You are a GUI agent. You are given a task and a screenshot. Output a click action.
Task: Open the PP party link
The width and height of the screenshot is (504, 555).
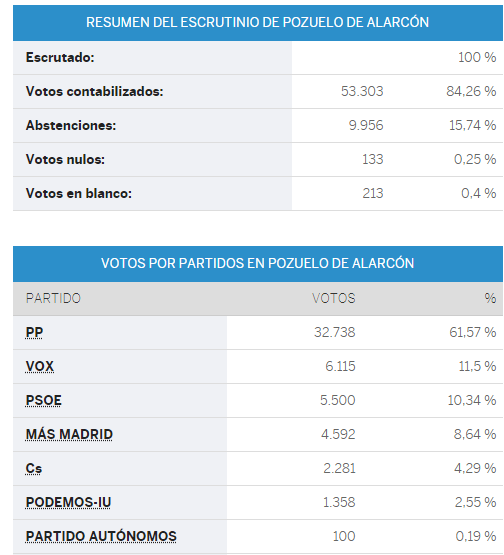point(34,332)
